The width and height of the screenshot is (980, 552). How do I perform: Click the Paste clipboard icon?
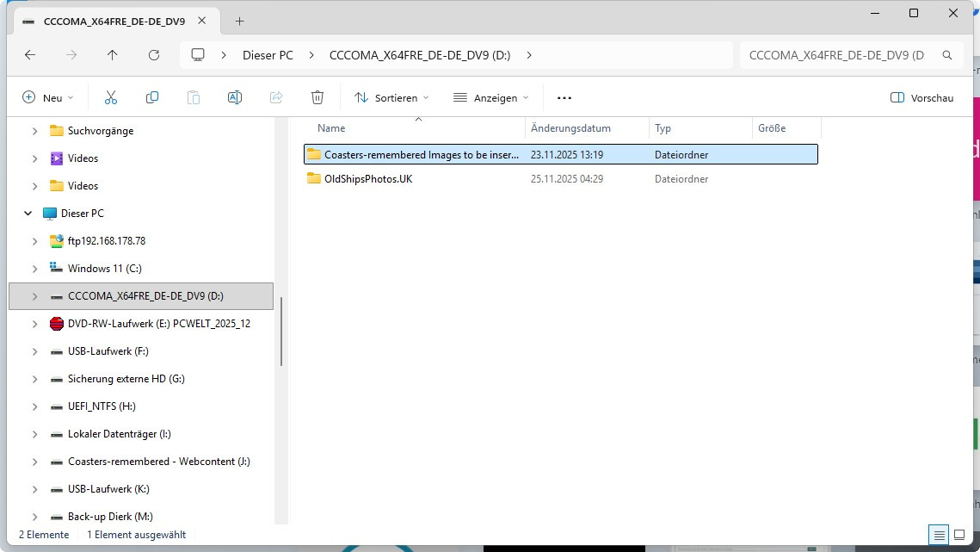pos(193,97)
